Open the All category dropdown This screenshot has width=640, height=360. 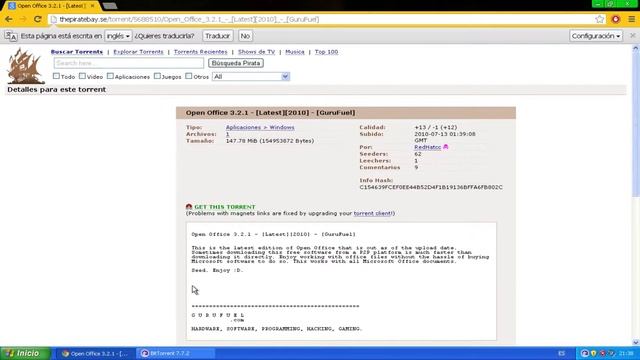(251, 76)
